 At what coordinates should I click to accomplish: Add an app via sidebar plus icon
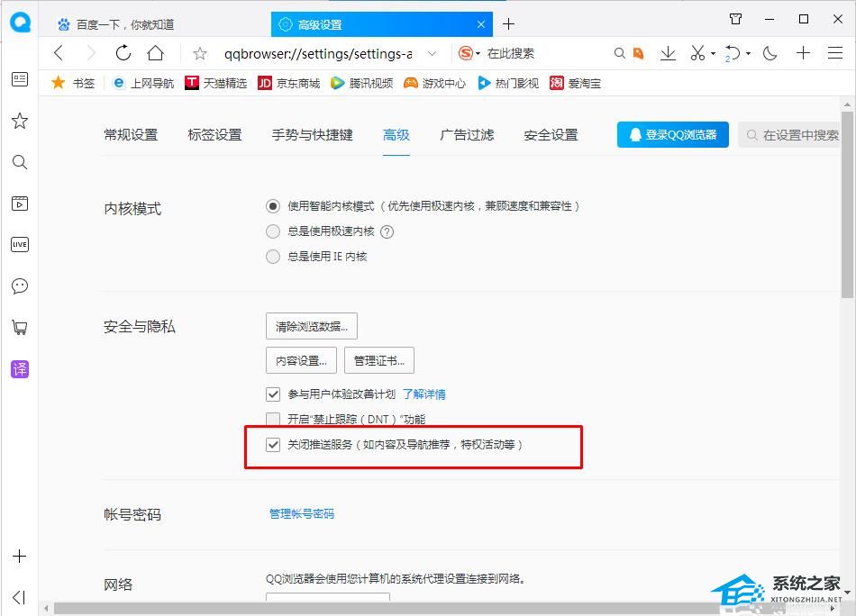click(19, 556)
